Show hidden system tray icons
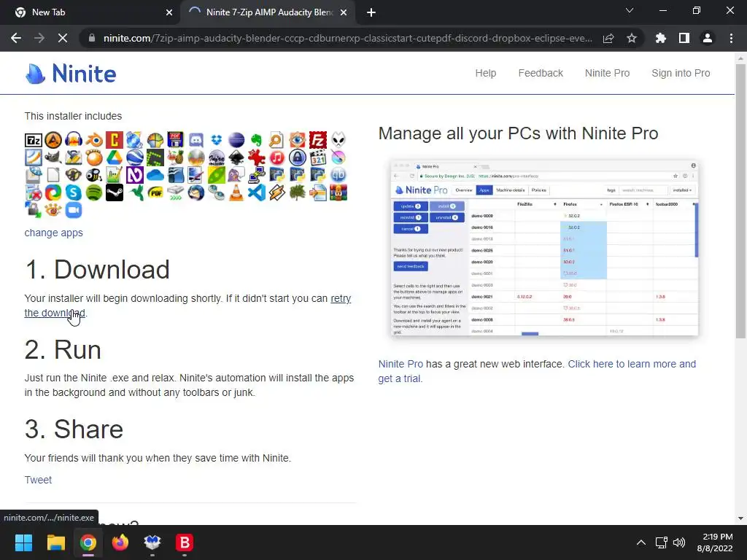The width and height of the screenshot is (747, 560). (x=641, y=542)
